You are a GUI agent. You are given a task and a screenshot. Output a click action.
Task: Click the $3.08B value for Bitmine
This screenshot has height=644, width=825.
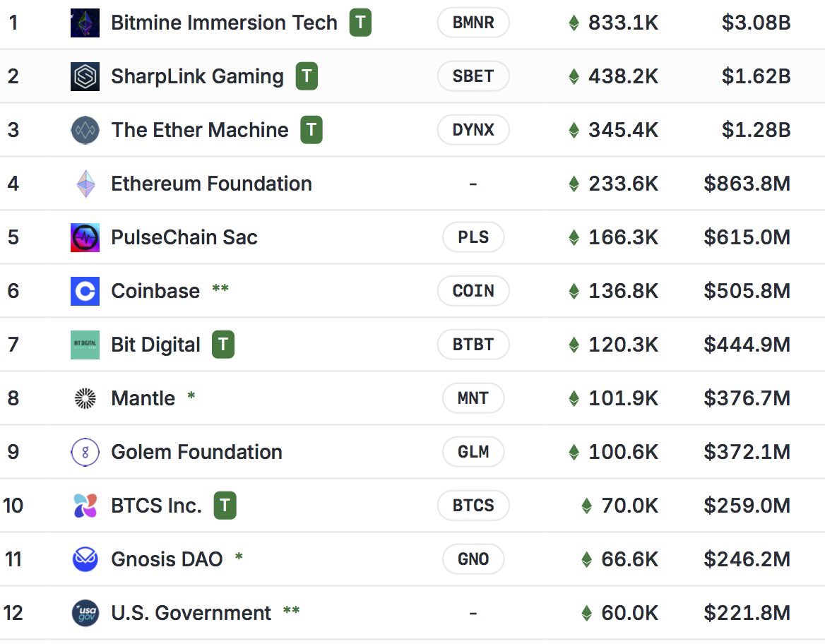(x=755, y=22)
